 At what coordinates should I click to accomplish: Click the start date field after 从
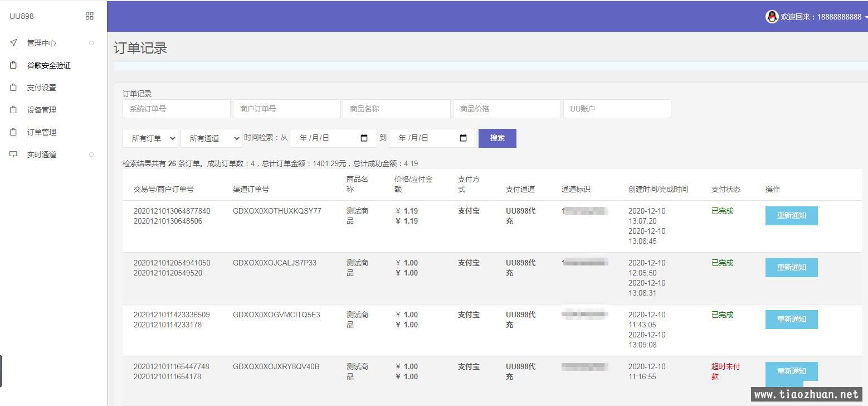(334, 138)
